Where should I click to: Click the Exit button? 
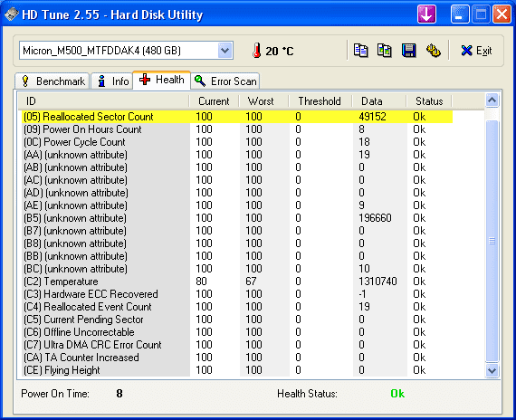click(x=476, y=51)
